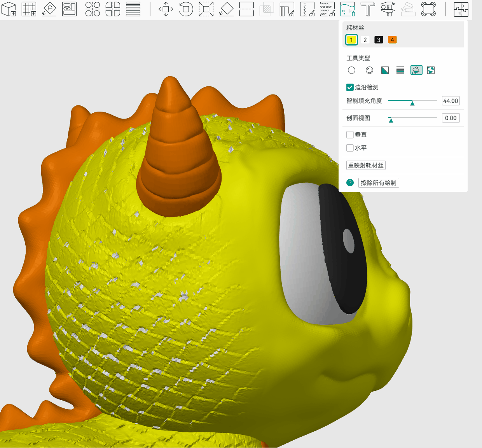Choose the Triangle paint tool type
The image size is (482, 448).
385,70
